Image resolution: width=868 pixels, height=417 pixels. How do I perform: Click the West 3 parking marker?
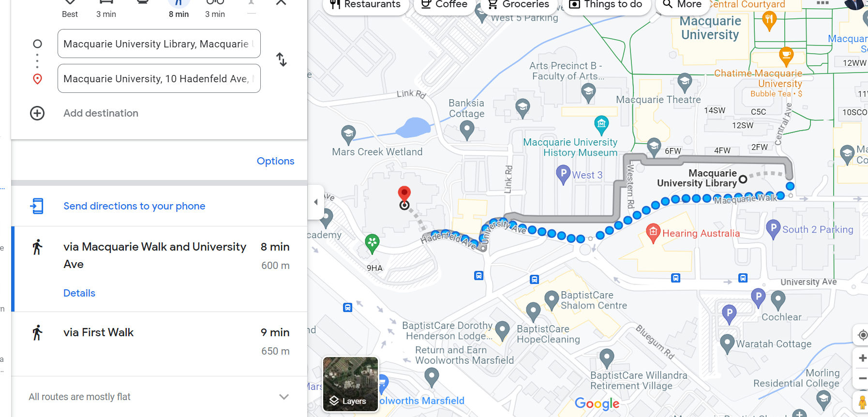563,175
